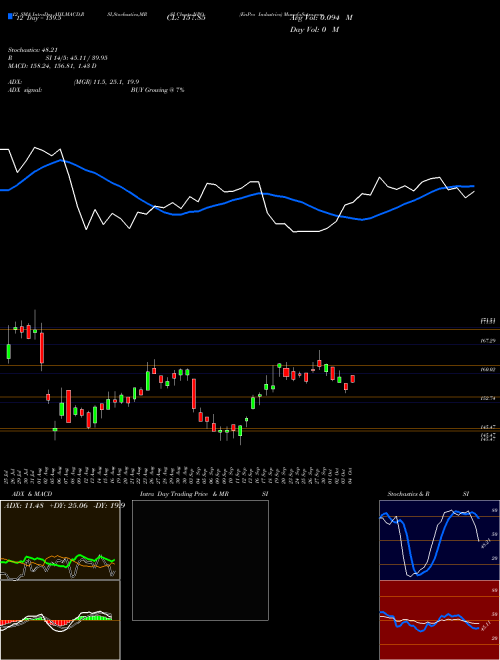500x660 pixels.
Task: Open the ADX indicator panel chart
Action: coord(60,540)
